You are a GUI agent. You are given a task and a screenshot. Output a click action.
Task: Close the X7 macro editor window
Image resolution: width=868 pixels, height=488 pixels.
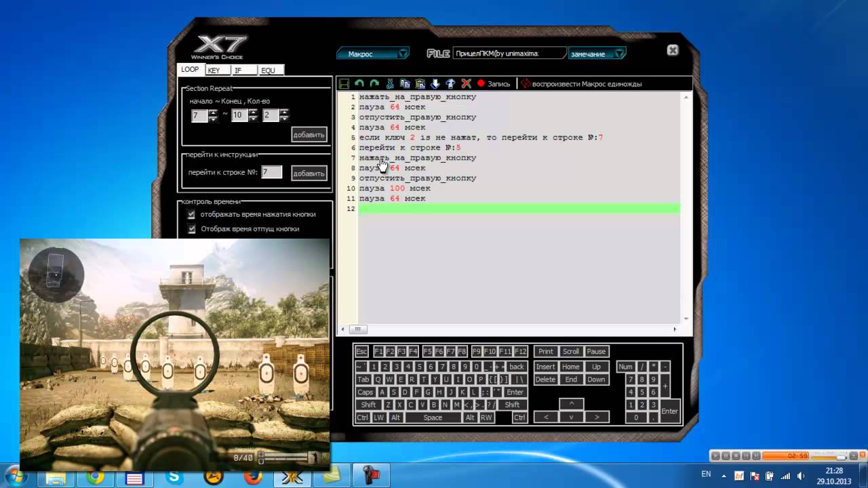(672, 50)
